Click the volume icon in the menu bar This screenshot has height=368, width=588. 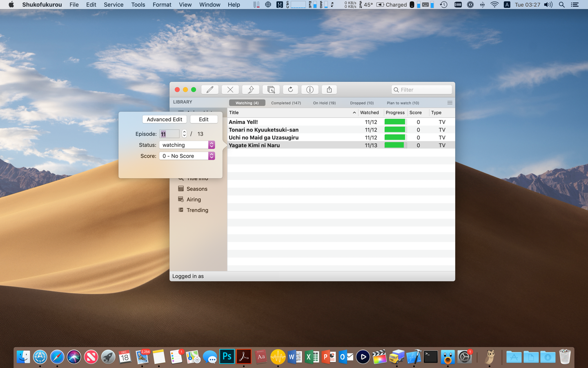coord(548,4)
